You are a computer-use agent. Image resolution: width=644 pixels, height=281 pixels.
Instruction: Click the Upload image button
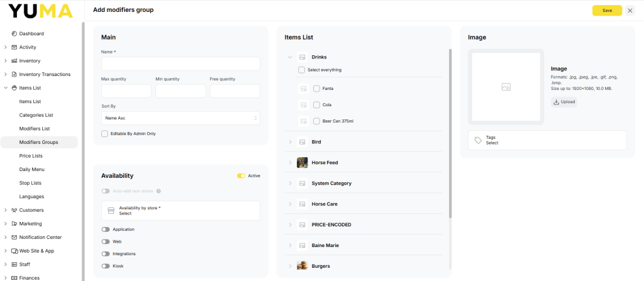(x=564, y=102)
